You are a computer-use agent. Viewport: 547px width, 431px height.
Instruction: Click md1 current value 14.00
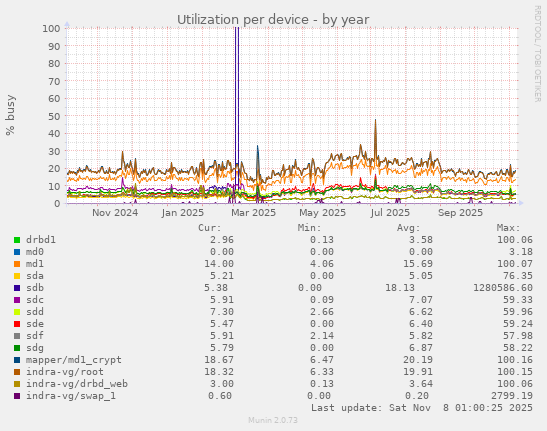click(219, 263)
